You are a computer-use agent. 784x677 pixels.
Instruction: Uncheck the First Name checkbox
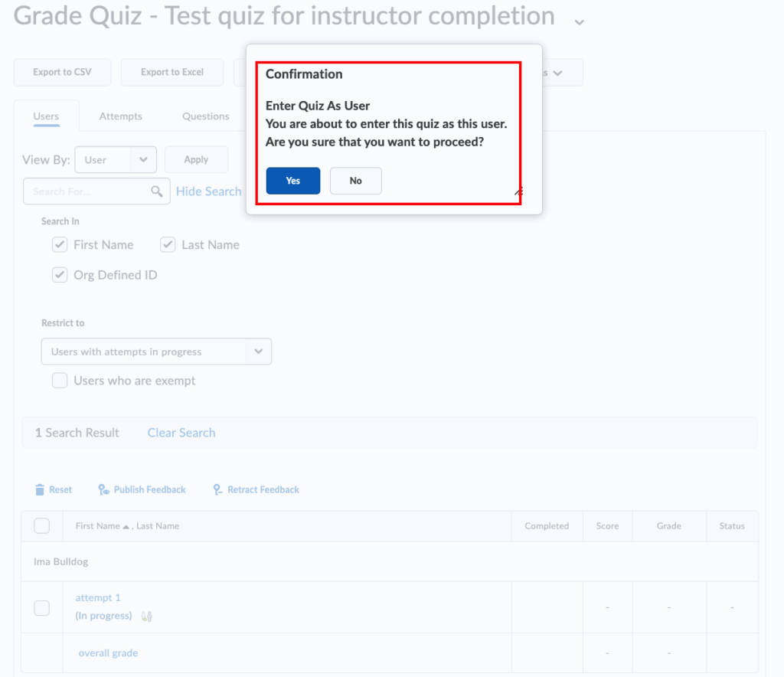60,245
